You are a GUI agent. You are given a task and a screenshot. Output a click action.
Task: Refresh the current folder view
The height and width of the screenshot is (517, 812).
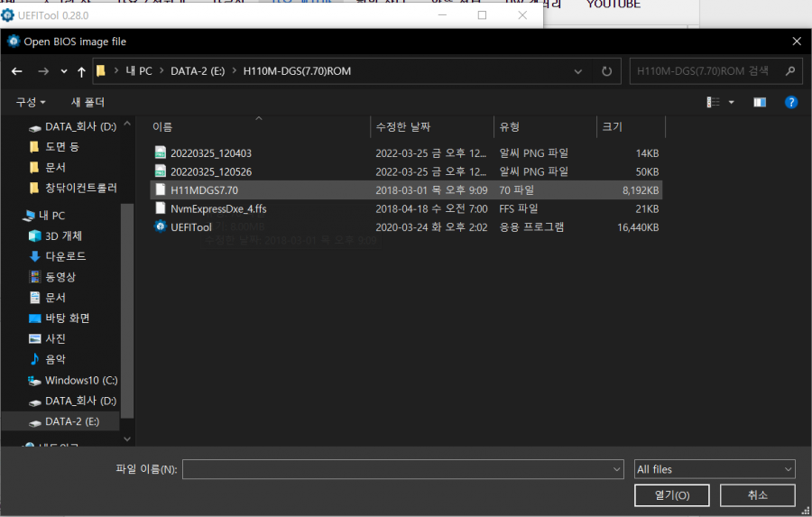[x=606, y=71]
